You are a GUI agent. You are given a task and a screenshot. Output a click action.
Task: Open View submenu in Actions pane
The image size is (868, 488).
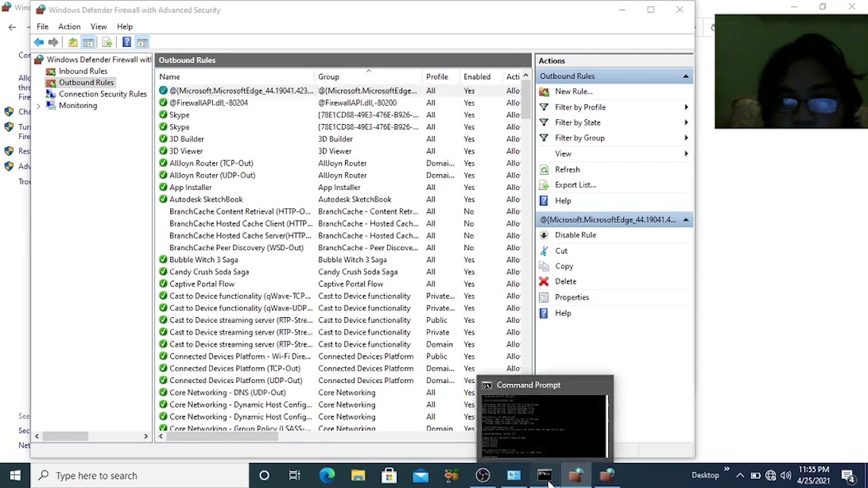(x=614, y=154)
